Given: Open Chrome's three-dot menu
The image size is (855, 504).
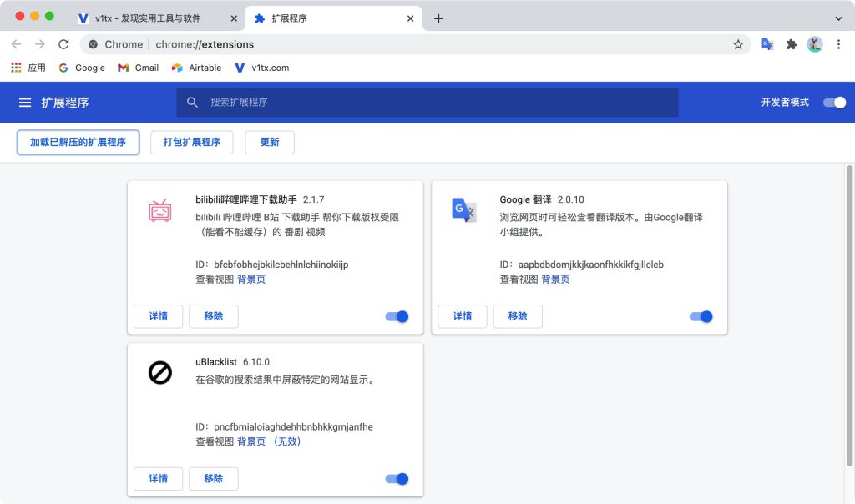Looking at the screenshot, I should coord(838,44).
